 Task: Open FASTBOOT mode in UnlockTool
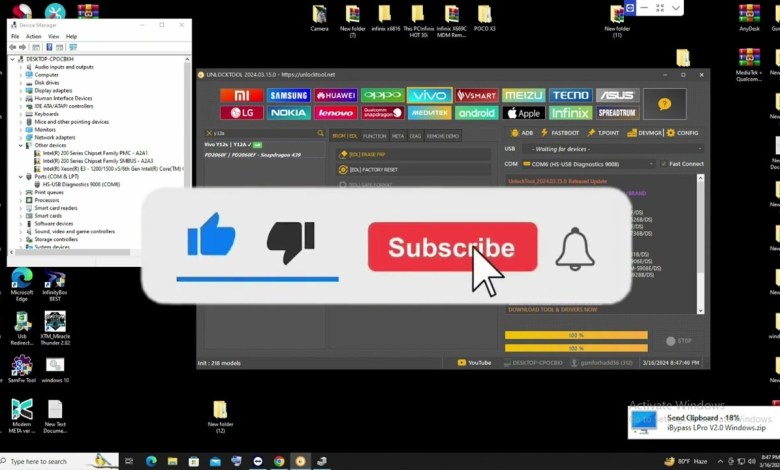coord(560,133)
